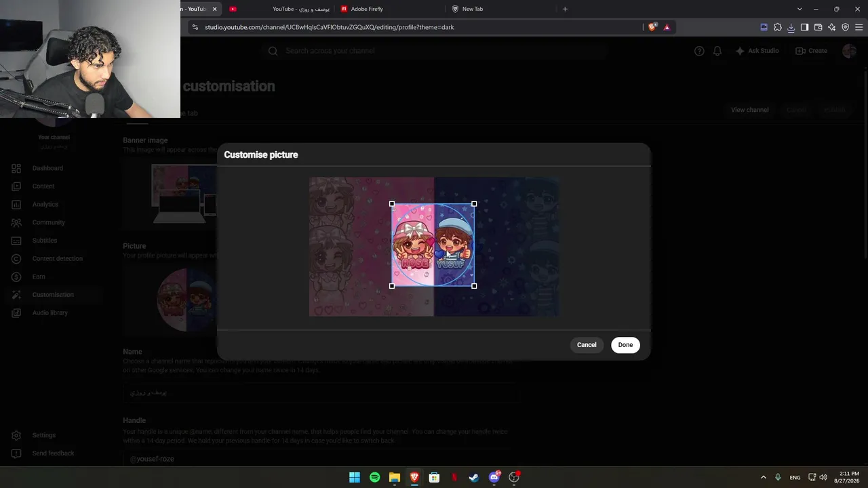Confirm the crop with the Done button
This screenshot has width=868, height=488.
click(625, 345)
